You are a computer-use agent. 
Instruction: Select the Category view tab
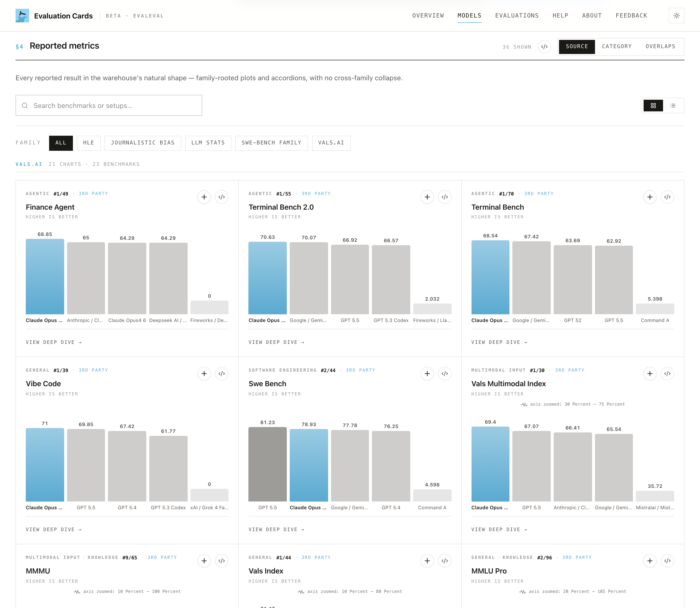click(x=617, y=46)
